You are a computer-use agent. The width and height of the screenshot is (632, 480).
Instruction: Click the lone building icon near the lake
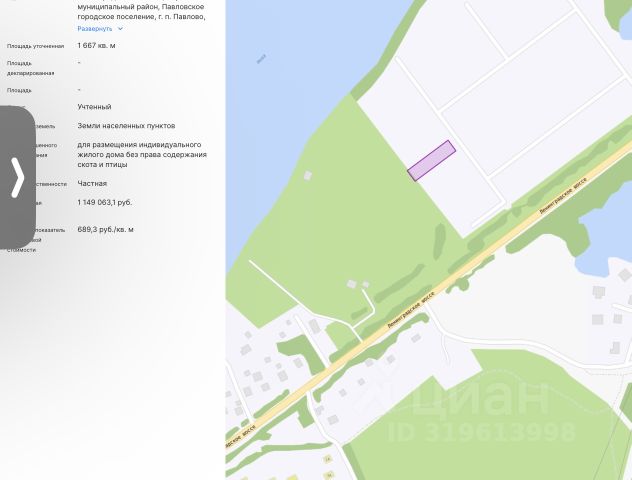point(308,175)
